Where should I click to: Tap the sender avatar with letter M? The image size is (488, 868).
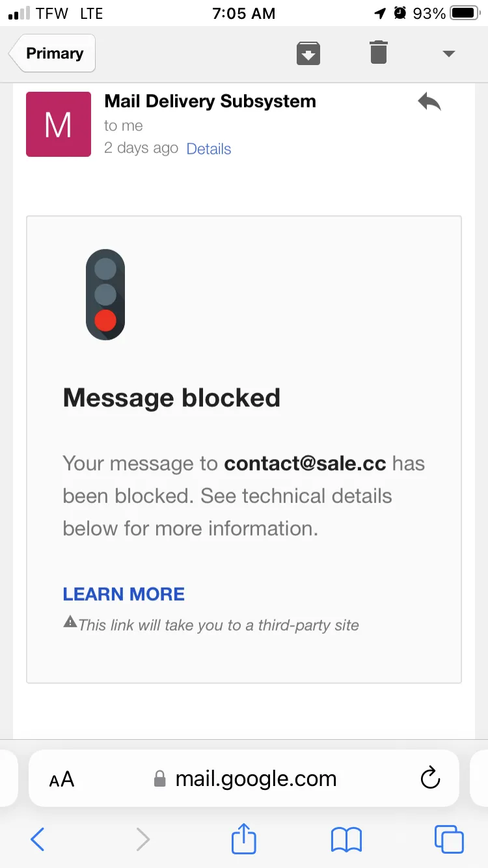click(x=59, y=124)
